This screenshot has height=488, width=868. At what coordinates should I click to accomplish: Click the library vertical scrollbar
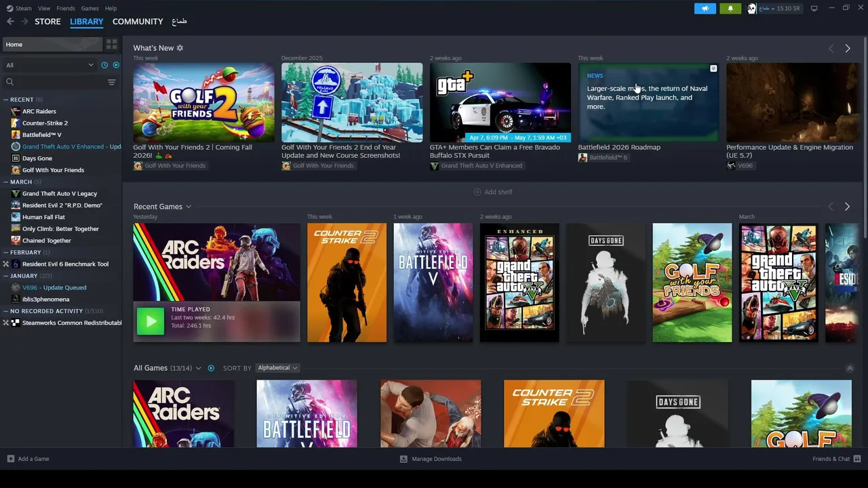pyautogui.click(x=865, y=138)
